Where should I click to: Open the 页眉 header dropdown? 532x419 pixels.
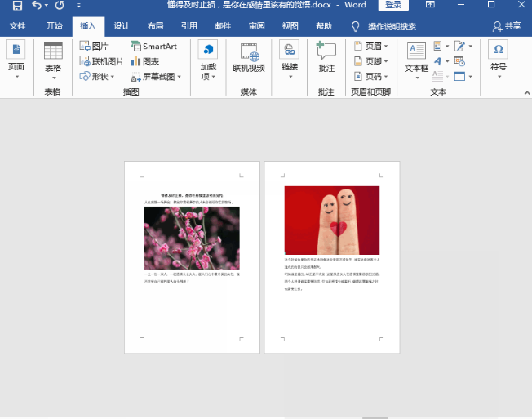[x=370, y=47]
